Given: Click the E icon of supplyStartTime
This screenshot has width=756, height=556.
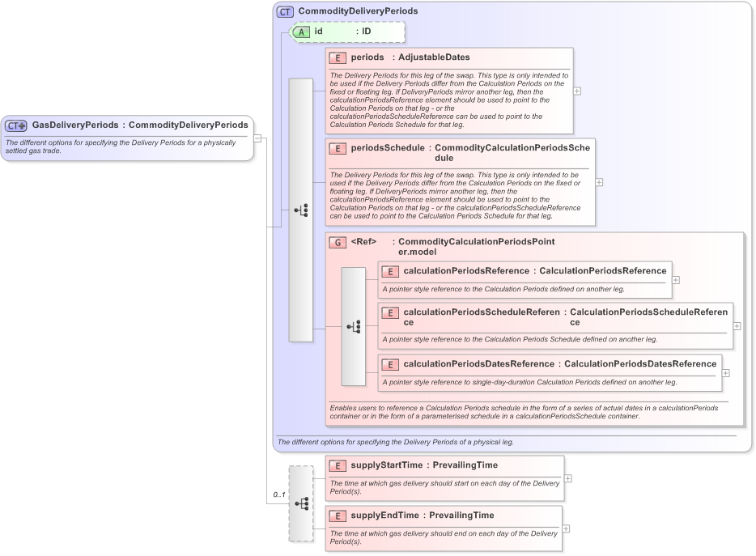Looking at the screenshot, I should 338,466.
